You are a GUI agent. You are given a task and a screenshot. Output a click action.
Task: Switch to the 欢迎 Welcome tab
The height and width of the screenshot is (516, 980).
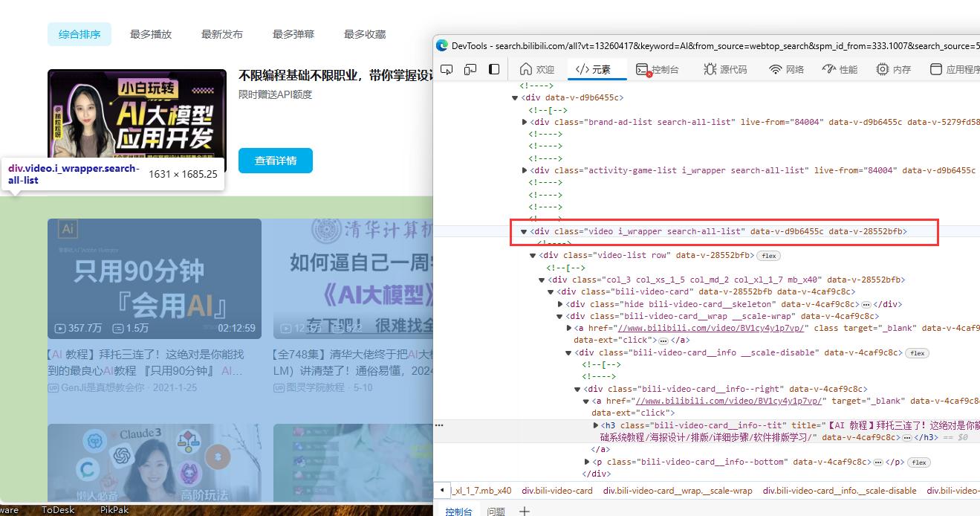click(x=536, y=68)
